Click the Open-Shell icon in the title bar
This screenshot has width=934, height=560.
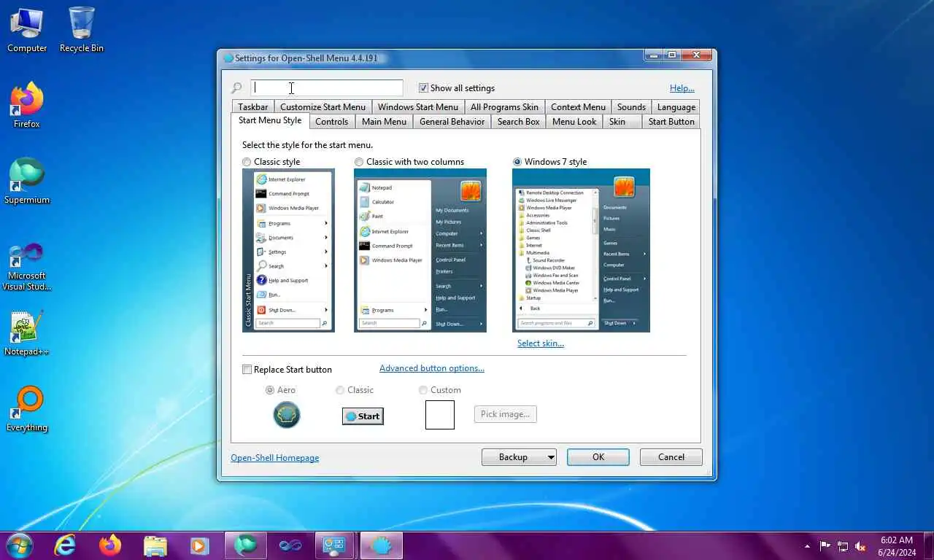pos(228,58)
